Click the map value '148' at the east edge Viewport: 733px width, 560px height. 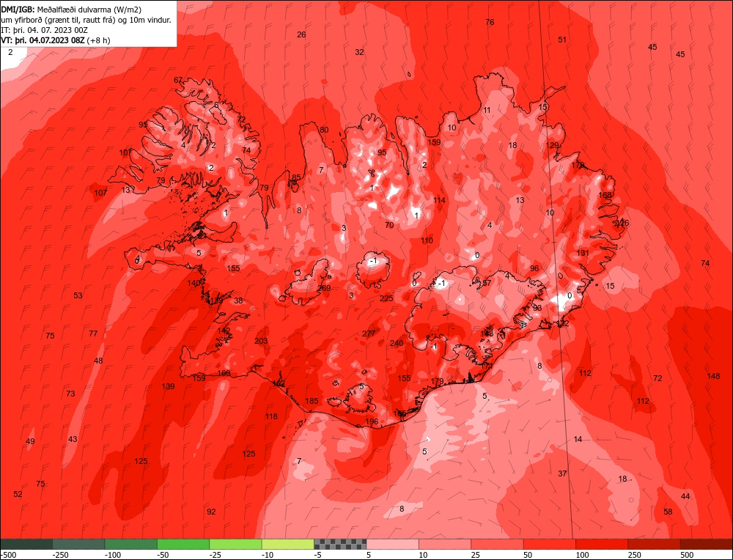pyautogui.click(x=713, y=376)
